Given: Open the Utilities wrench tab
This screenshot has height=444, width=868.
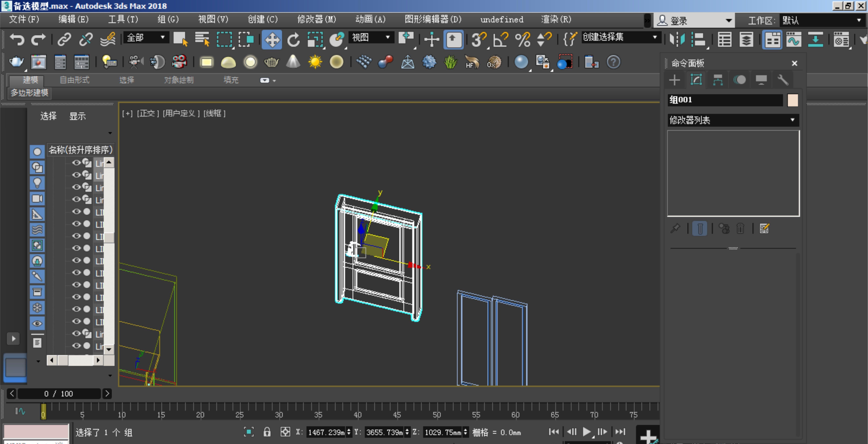Looking at the screenshot, I should [x=783, y=80].
